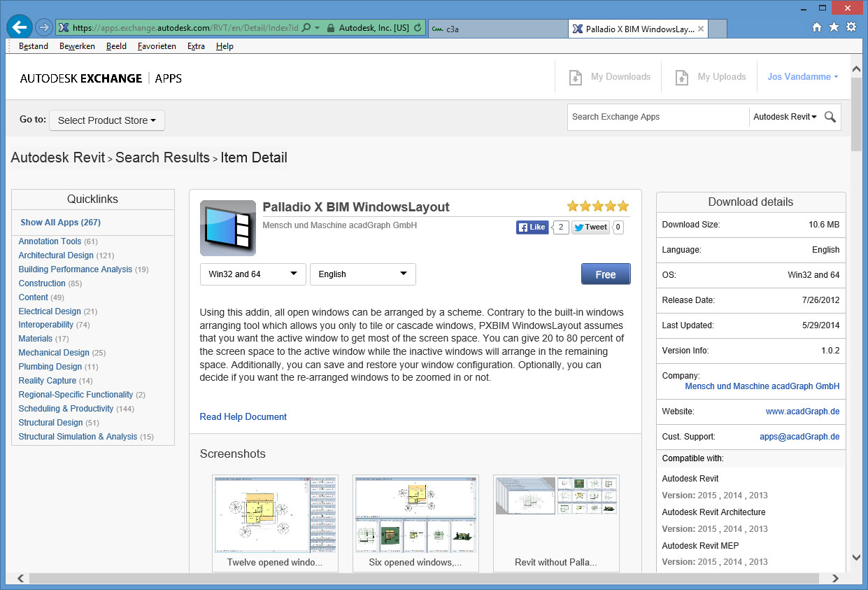Open the Mechanical Design quicklink
Image resolution: width=868 pixels, height=590 pixels.
coord(54,353)
